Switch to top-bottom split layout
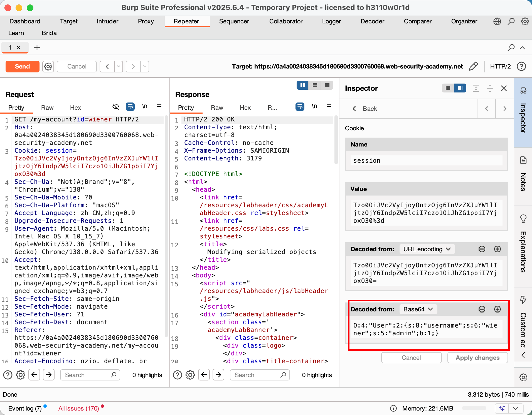 point(315,85)
